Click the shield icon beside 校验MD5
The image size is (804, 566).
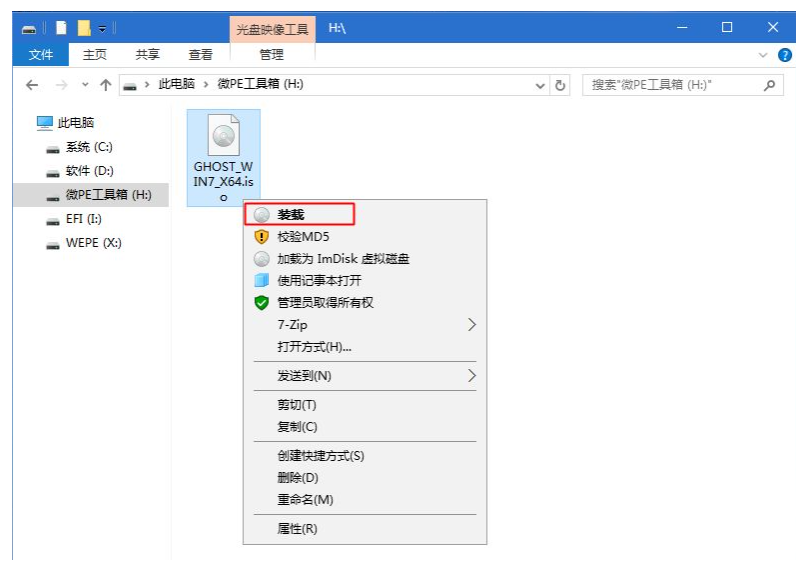262,237
